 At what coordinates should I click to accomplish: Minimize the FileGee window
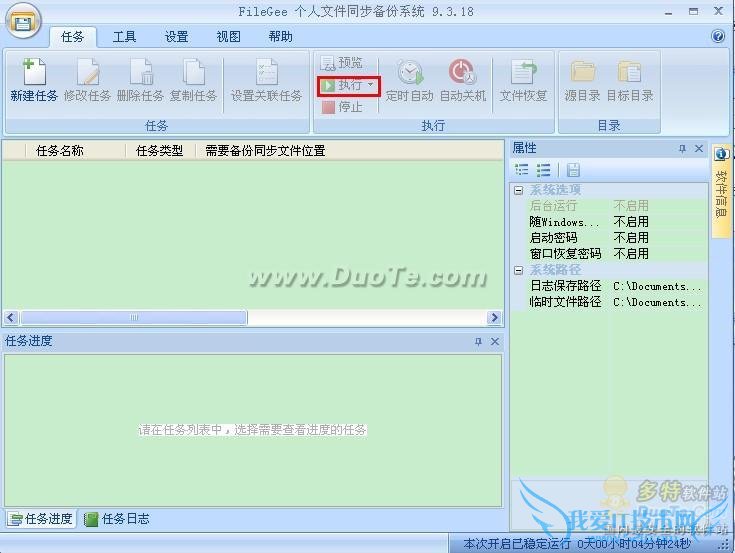(668, 12)
